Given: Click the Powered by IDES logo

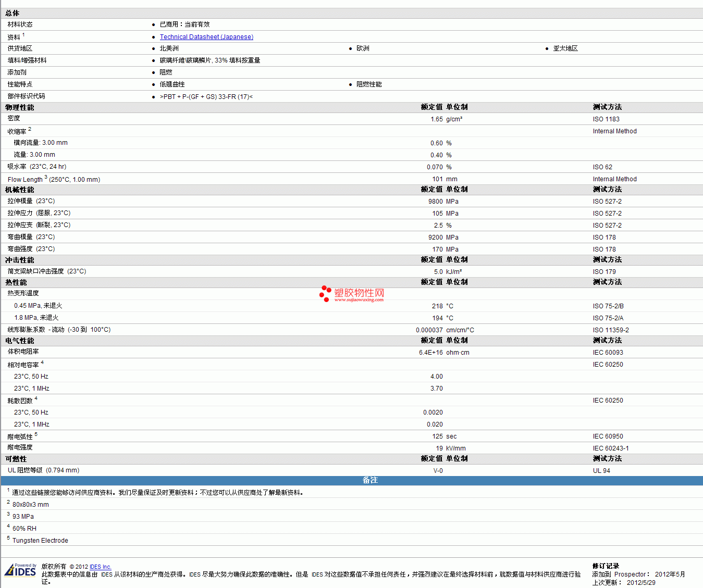Looking at the screenshot, I should (21, 570).
